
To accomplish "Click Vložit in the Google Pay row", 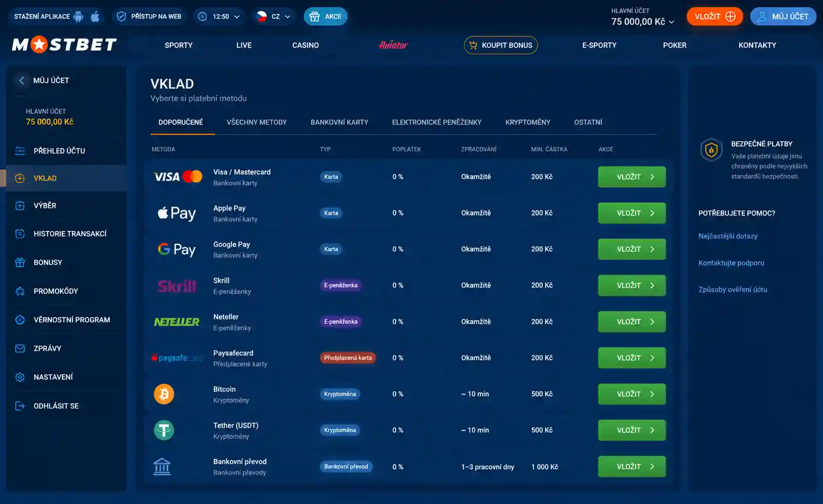I will pyautogui.click(x=632, y=249).
